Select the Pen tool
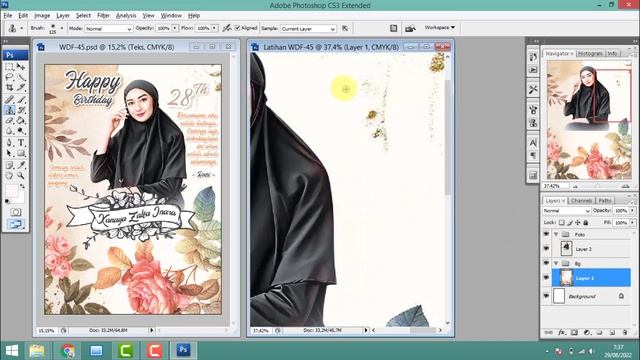640x360 pixels. click(x=9, y=142)
